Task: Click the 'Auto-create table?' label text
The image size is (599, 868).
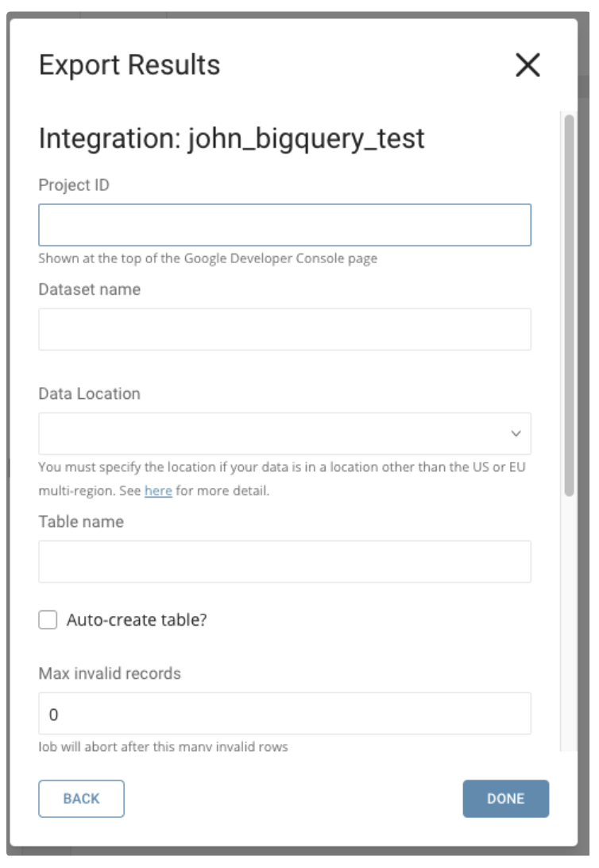Action: pyautogui.click(x=137, y=620)
